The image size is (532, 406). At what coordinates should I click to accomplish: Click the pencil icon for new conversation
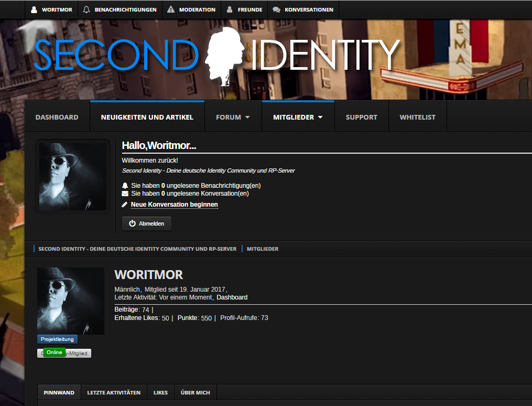click(x=125, y=205)
